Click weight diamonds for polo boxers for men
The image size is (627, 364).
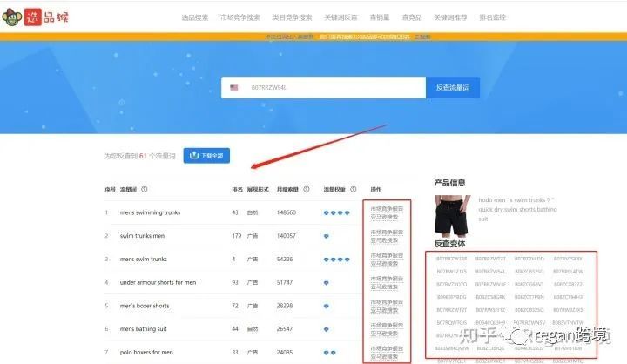tap(329, 353)
